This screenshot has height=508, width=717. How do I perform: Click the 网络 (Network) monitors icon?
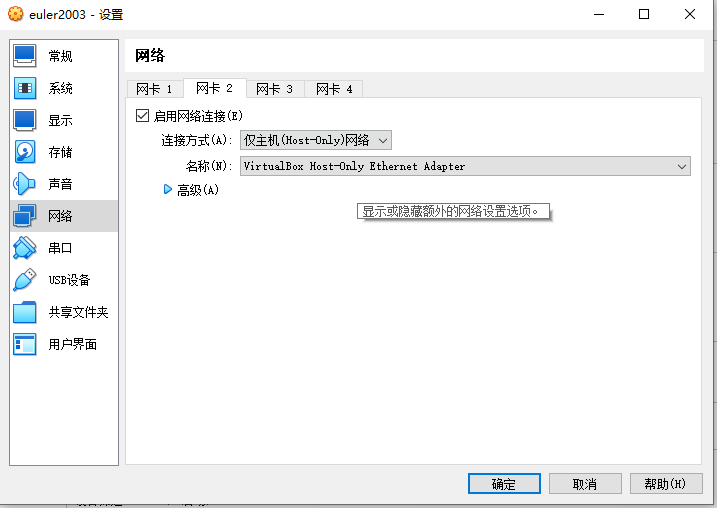(25, 216)
